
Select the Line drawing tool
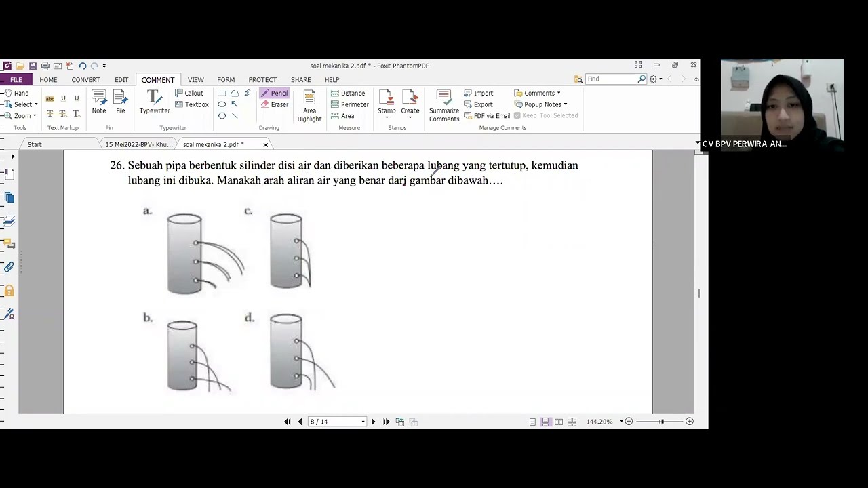[235, 116]
